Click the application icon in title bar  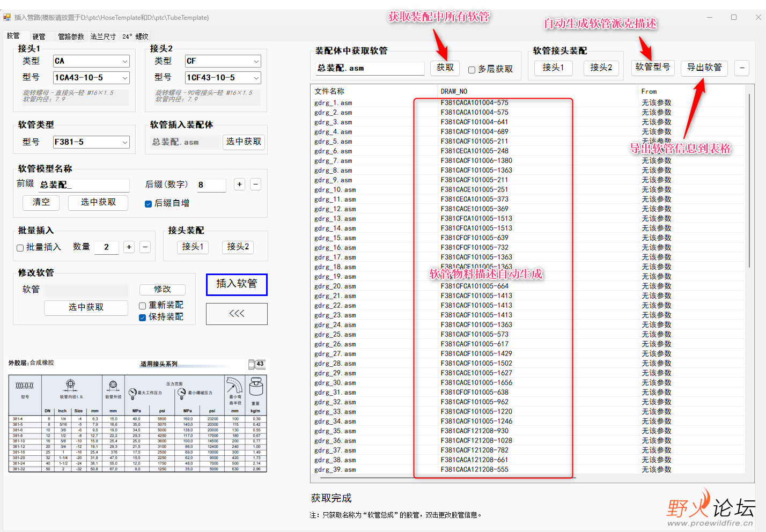7,17
